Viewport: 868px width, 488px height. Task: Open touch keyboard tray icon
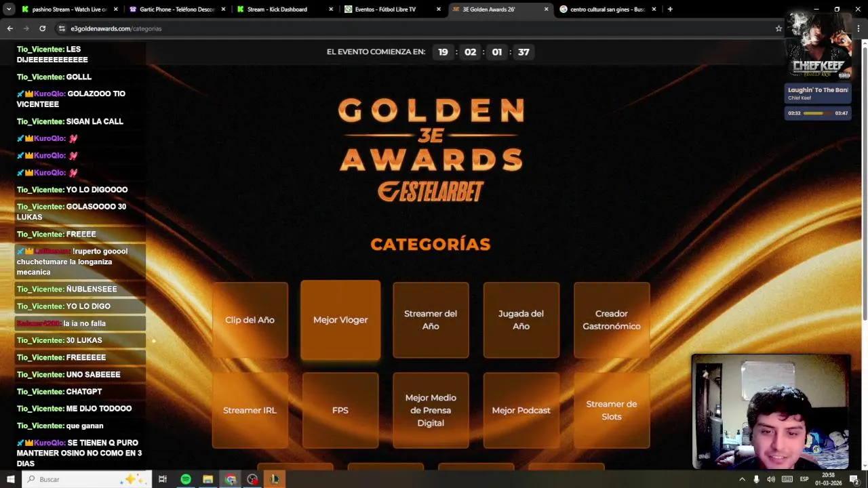[787, 479]
